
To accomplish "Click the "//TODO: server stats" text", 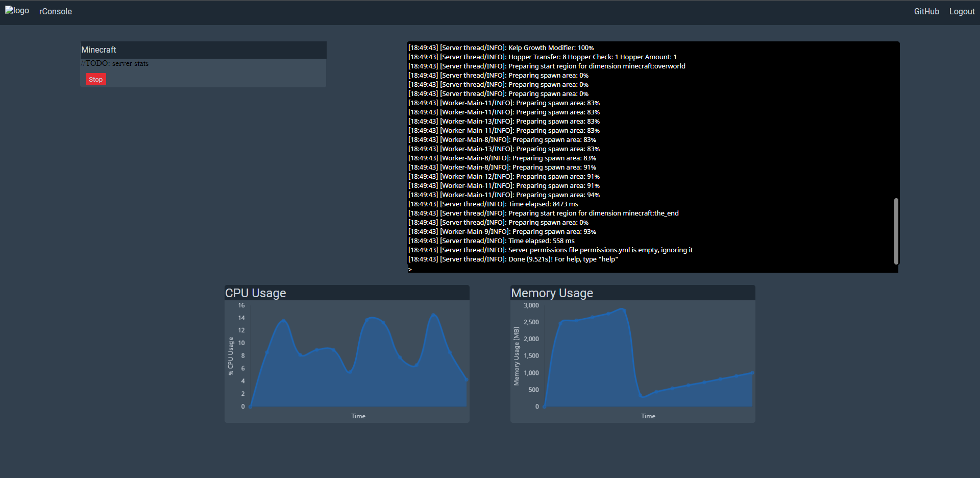I will tap(115, 63).
